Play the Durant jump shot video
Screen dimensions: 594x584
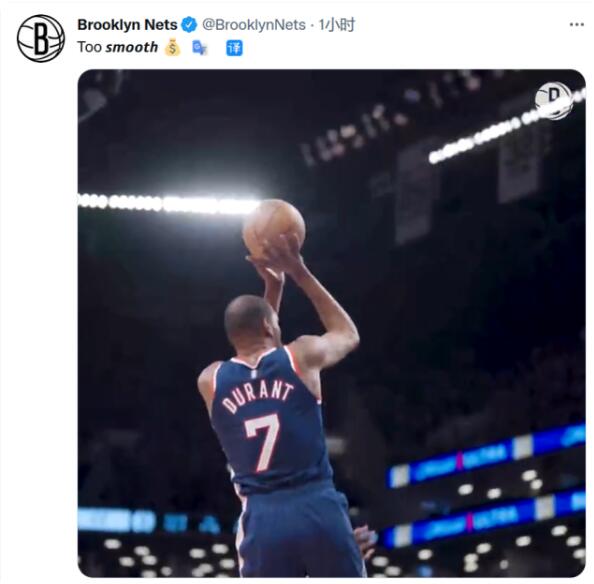click(x=332, y=323)
